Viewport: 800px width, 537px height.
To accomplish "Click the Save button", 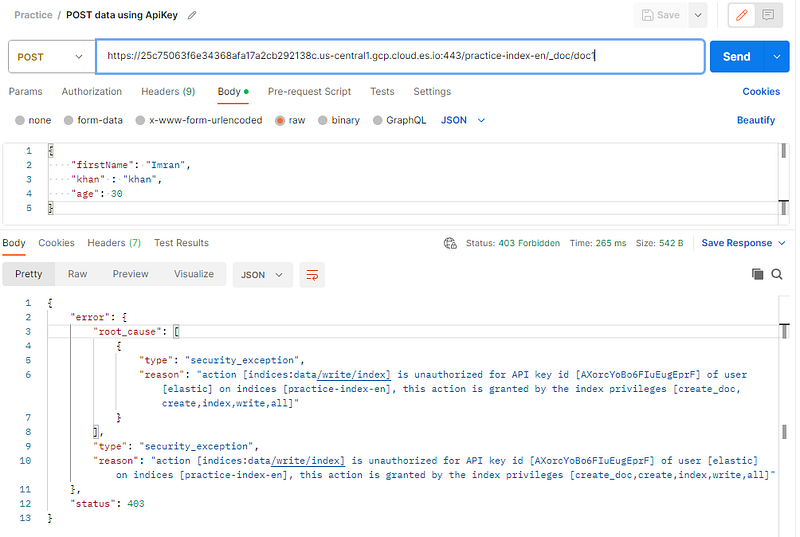I will tap(661, 15).
